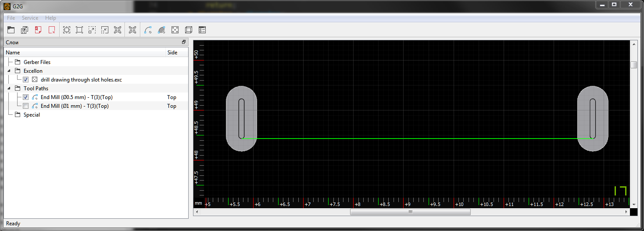Click the drill dice-pattern toolbar icon
Image resolution: width=644 pixels, height=231 pixels.
pos(175,30)
